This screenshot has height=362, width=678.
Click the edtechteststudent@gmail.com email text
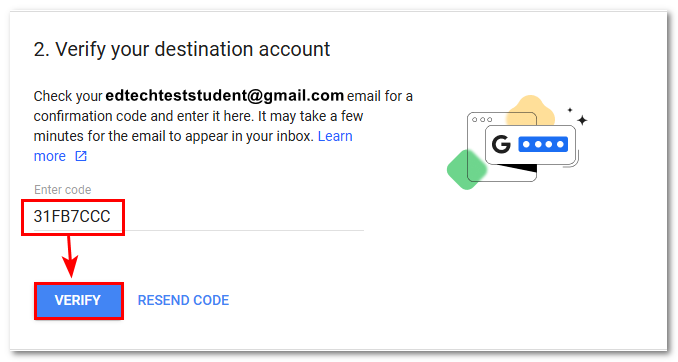[x=224, y=96]
